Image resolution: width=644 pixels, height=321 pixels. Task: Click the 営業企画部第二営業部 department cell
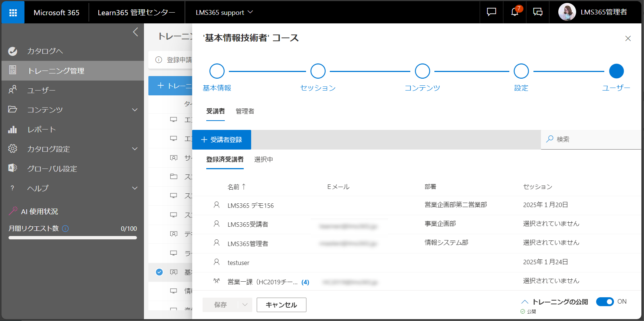[456, 205]
